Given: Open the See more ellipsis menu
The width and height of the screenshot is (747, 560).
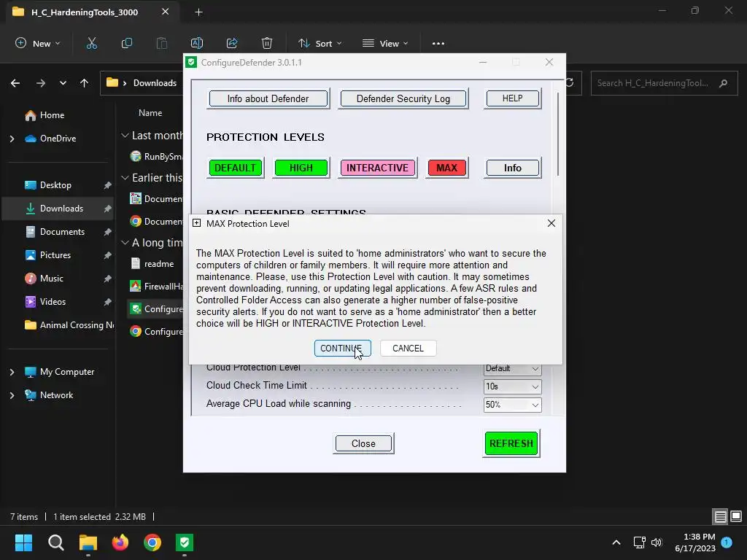Looking at the screenshot, I should pos(438,43).
